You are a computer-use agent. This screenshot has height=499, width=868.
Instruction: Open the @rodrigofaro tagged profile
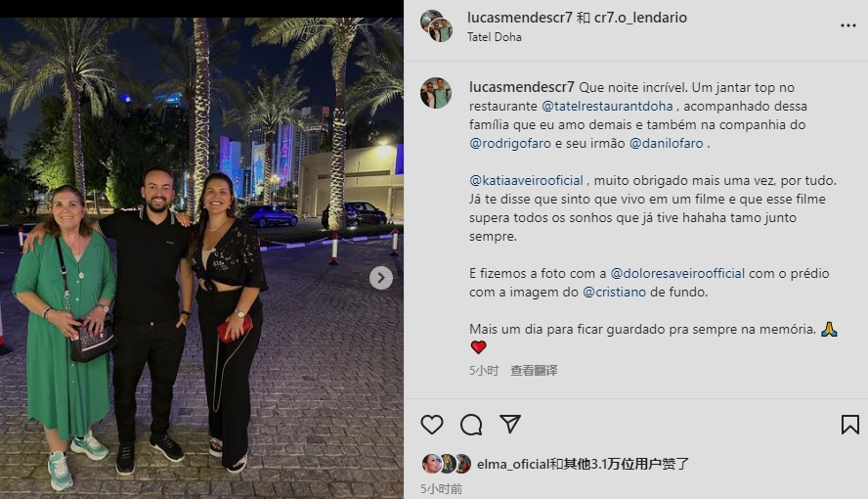point(510,143)
